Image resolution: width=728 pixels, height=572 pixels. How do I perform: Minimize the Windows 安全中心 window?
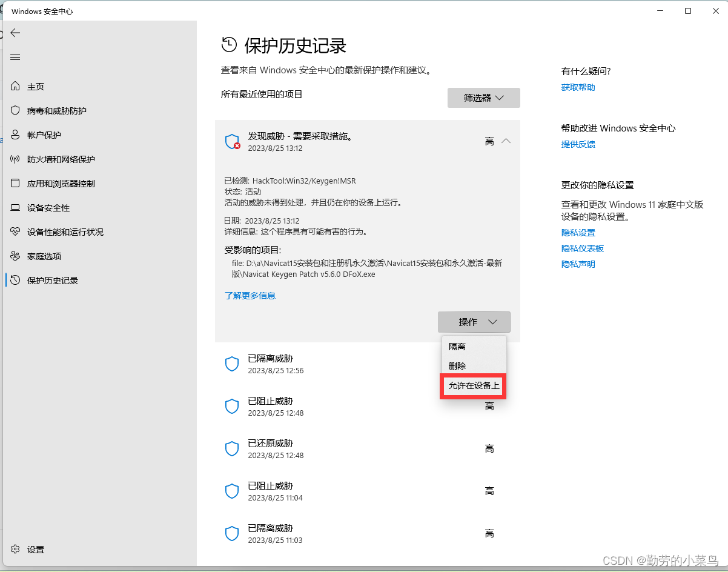[x=660, y=11]
